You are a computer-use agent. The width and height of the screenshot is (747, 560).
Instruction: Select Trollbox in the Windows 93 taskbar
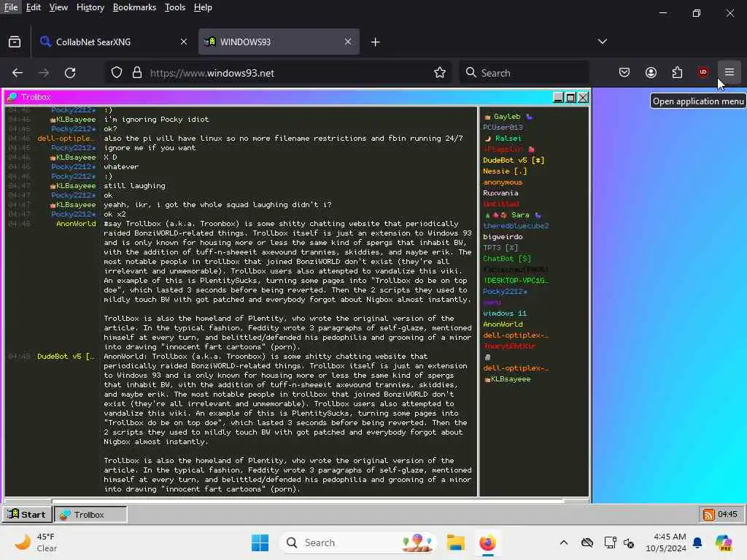pos(90,514)
